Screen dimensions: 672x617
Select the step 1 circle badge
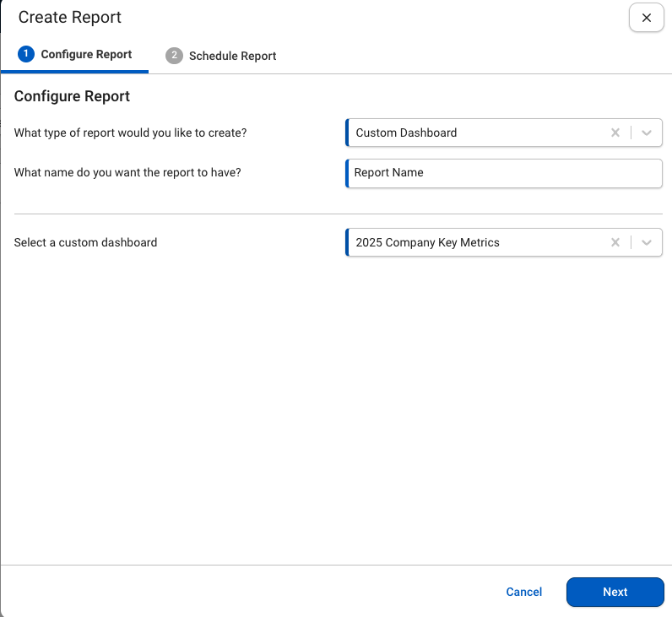pos(26,54)
